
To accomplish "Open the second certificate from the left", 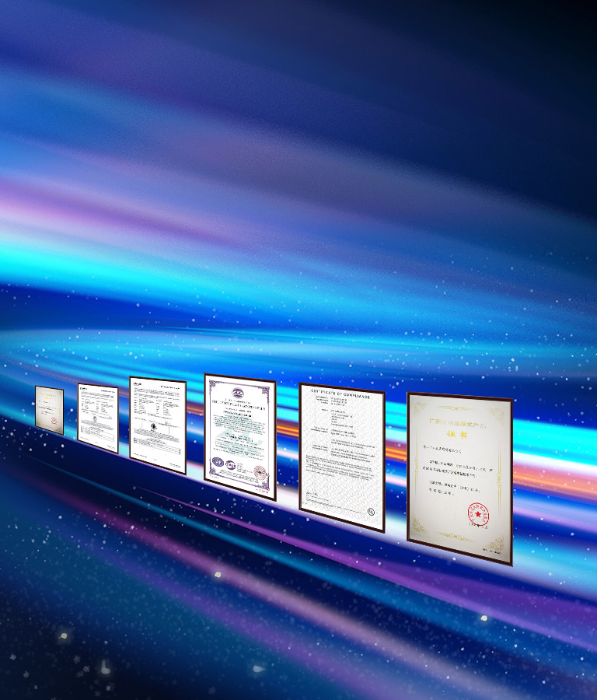I will (98, 418).
